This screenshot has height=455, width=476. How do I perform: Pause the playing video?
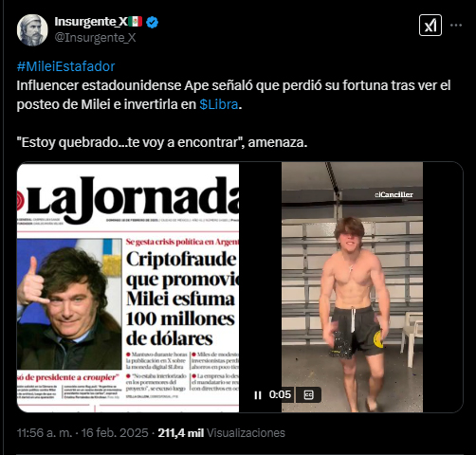click(258, 395)
